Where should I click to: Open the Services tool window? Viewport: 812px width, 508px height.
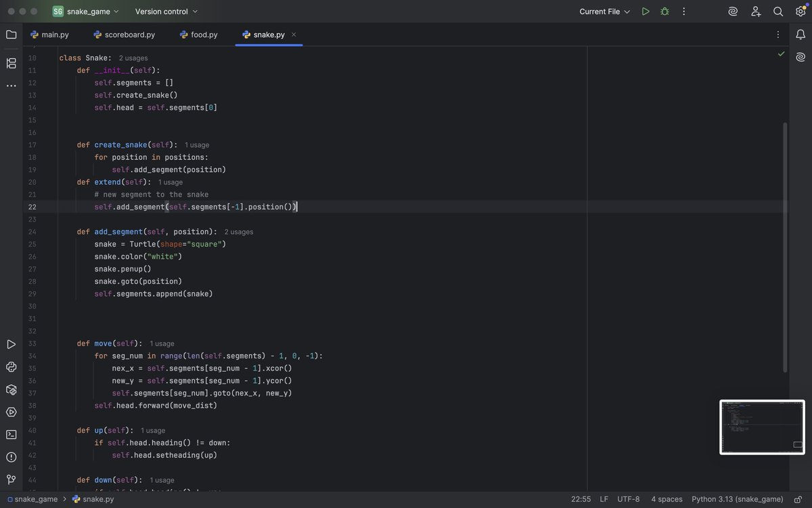click(x=11, y=412)
